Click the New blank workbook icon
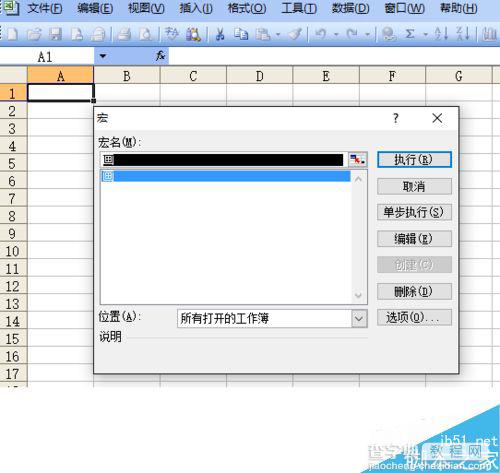 [13, 34]
